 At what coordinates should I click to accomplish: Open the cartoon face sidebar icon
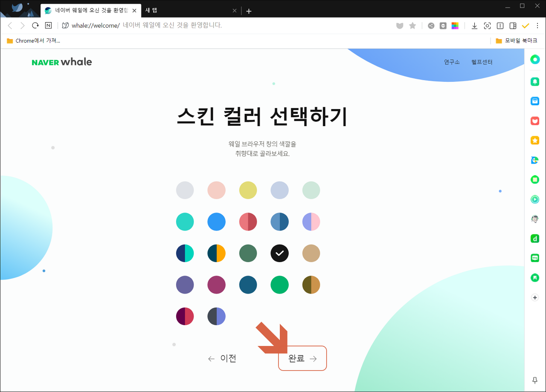point(535,219)
